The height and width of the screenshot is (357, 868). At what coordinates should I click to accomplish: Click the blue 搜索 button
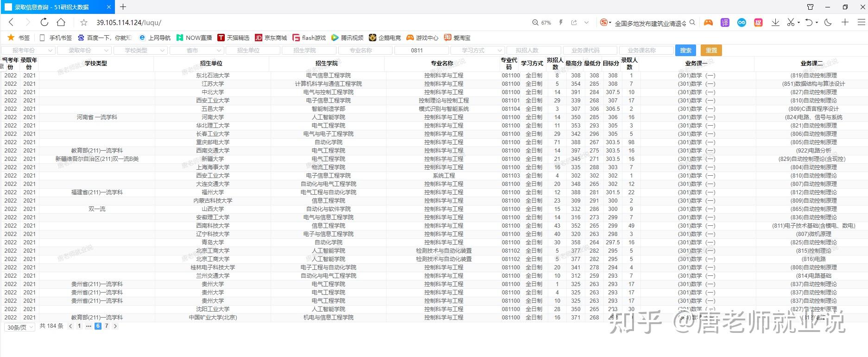pyautogui.click(x=686, y=50)
